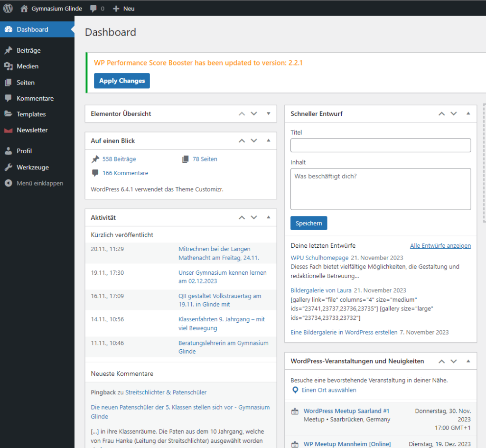Click the Newsletter envelope icon in sidebar

(x=8, y=130)
